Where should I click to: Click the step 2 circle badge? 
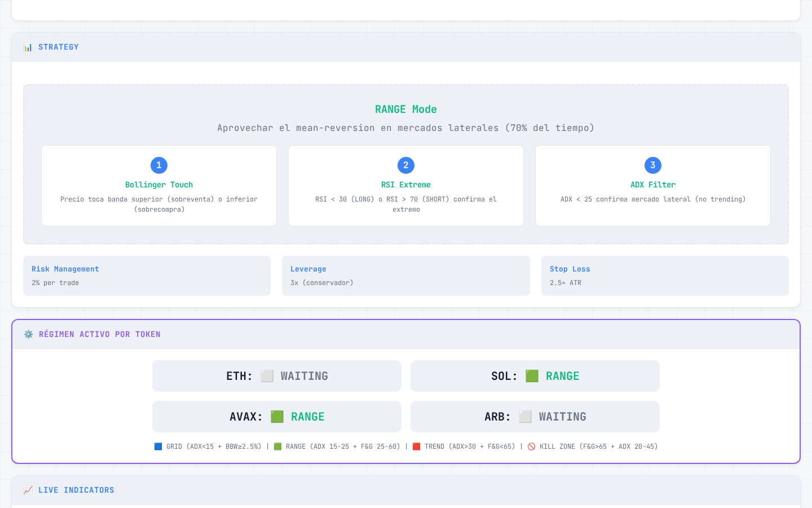(x=406, y=165)
